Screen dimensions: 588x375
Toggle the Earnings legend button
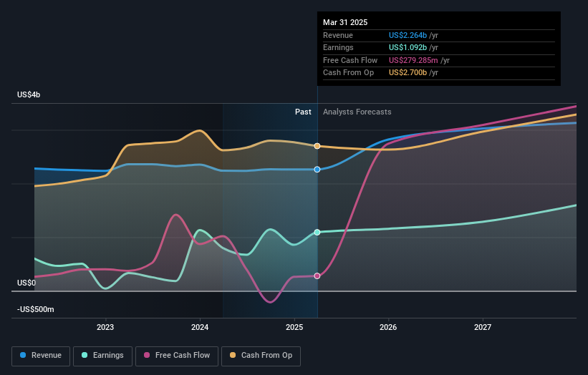coord(102,356)
